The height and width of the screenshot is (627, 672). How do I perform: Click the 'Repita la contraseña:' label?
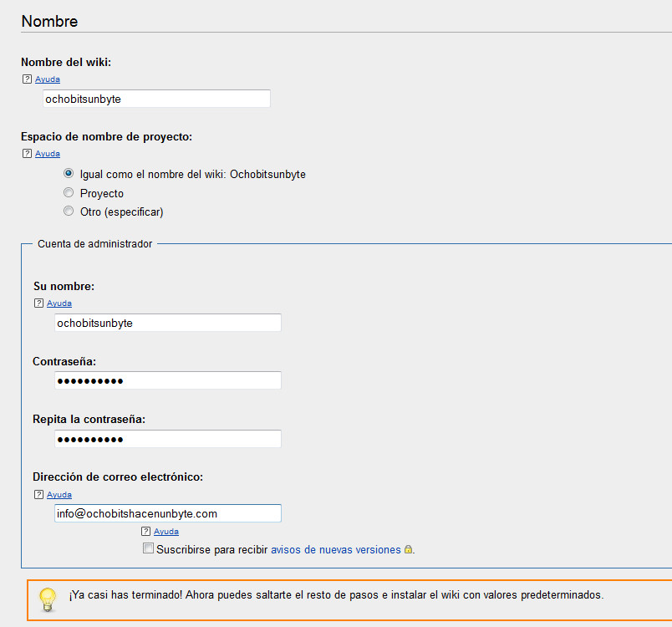(x=89, y=419)
